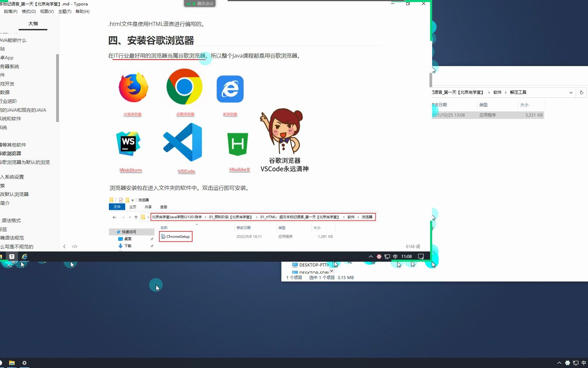Open the 帮助(H) menu
This screenshot has height=368, width=588.
pos(82,12)
